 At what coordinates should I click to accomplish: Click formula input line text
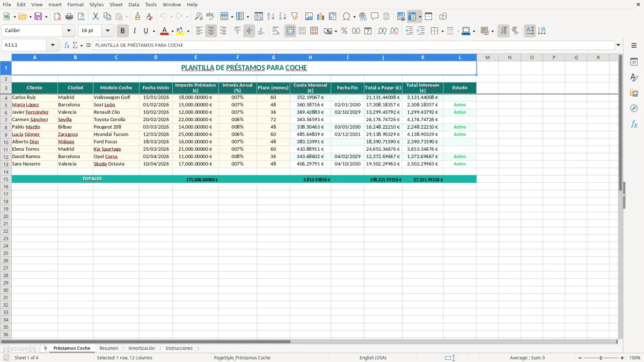pyautogui.click(x=354, y=45)
